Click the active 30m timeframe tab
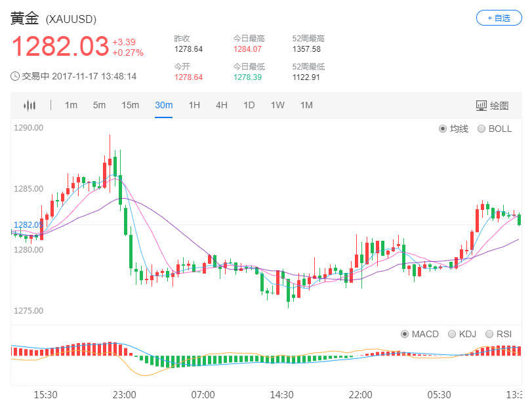Viewport: 532px width, 412px height. click(163, 105)
